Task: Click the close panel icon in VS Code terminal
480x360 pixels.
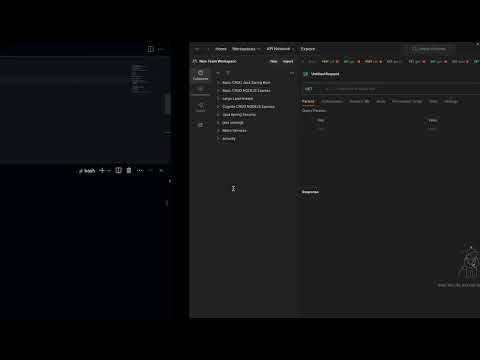Action: 161,171
